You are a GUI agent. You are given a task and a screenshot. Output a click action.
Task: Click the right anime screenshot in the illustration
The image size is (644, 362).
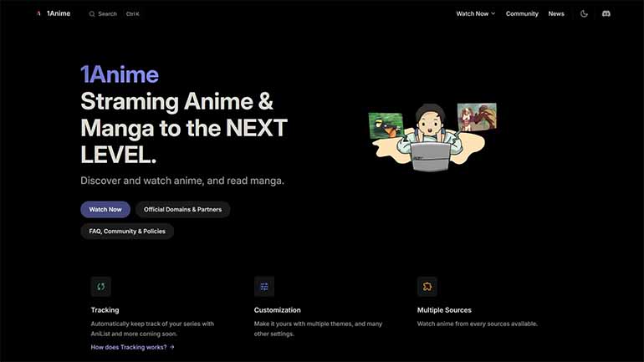point(477,116)
